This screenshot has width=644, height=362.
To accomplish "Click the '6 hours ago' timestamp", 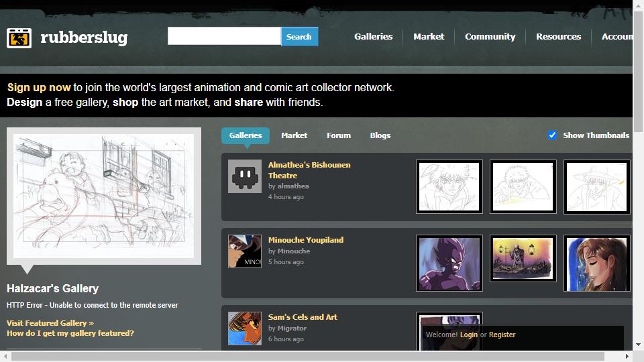I will click(x=286, y=339).
